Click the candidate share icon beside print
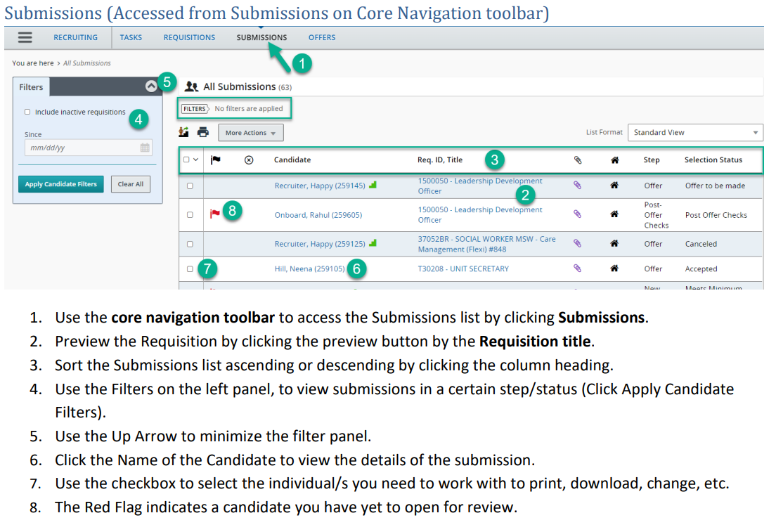Screen dimensions: 776x532 (183, 132)
